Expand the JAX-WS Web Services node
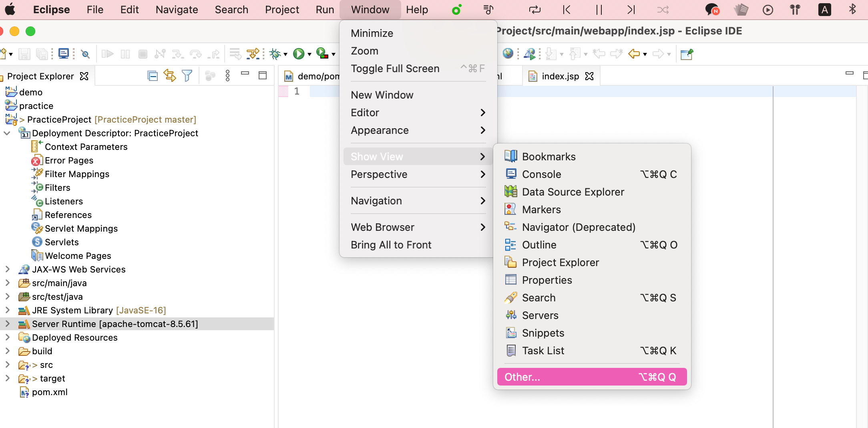868x428 pixels. (x=7, y=269)
